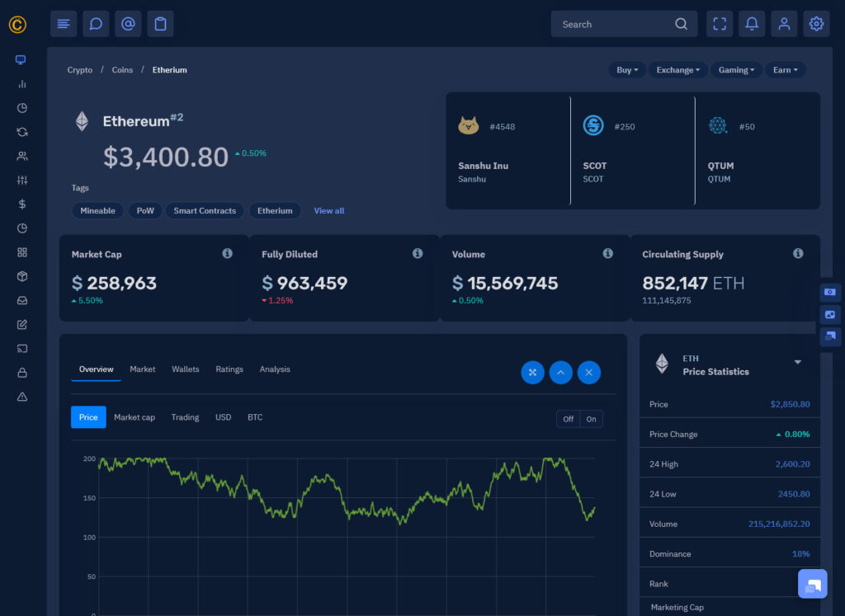This screenshot has height=616, width=845.
Task: Switch to the Overview tab
Action: tap(96, 369)
